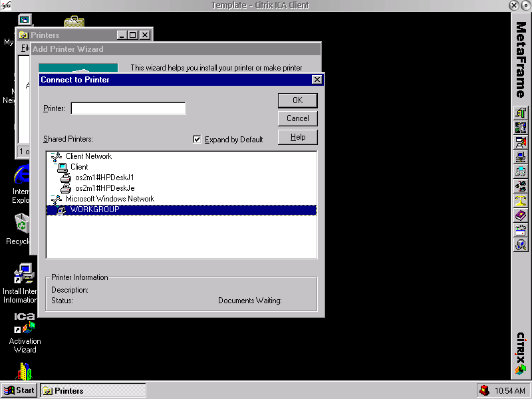This screenshot has width=532, height=399.
Task: Select the My Computer desktop icon
Action: (x=25, y=20)
